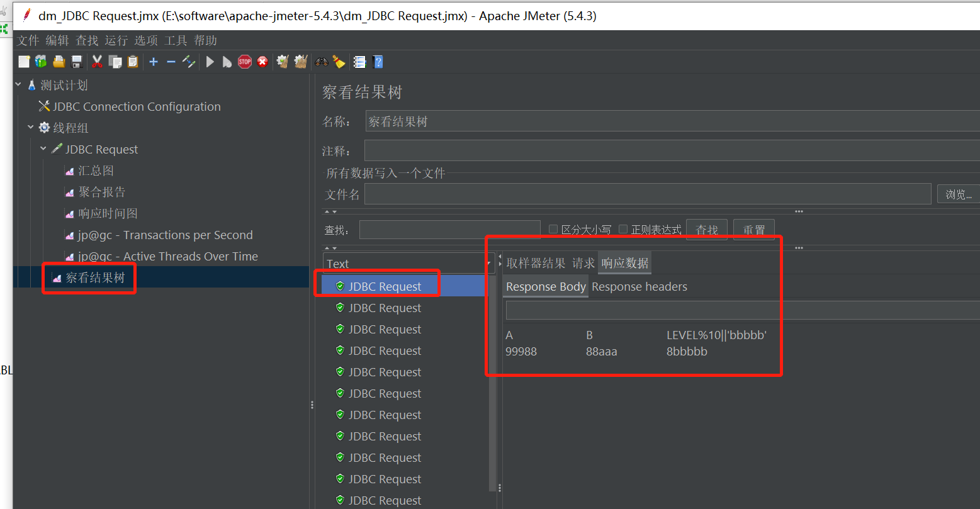The height and width of the screenshot is (509, 980).
Task: Click the 重置 reset button
Action: pos(754,230)
